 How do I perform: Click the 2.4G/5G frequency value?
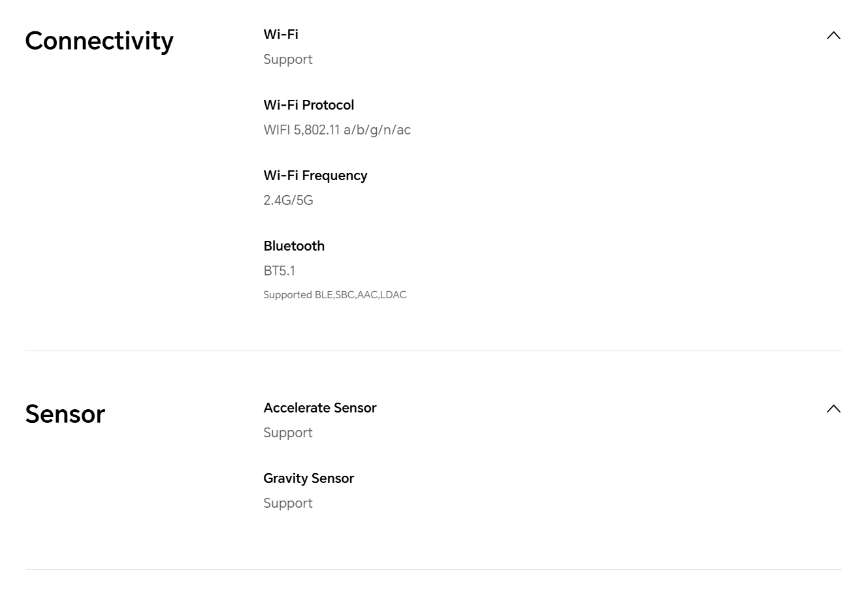coord(288,200)
